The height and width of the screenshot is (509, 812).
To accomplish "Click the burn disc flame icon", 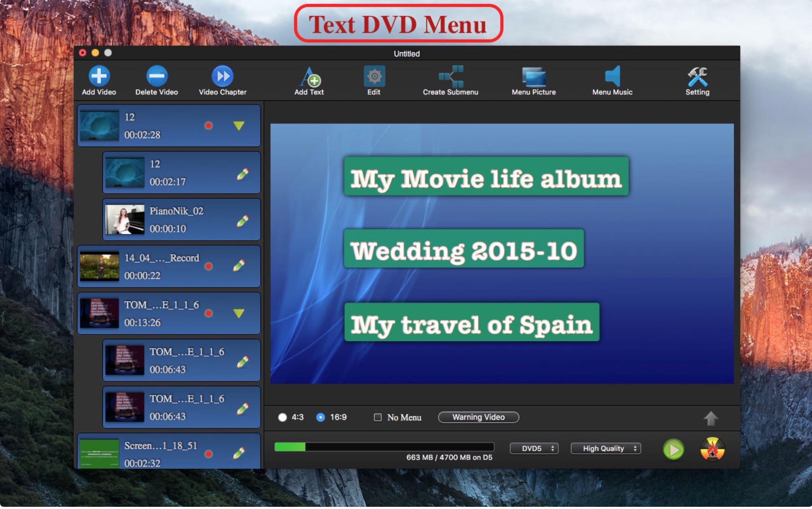I will point(712,449).
